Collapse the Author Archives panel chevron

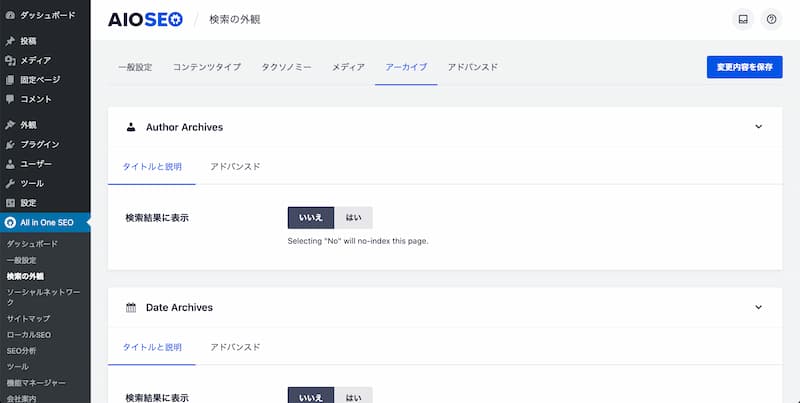point(759,127)
